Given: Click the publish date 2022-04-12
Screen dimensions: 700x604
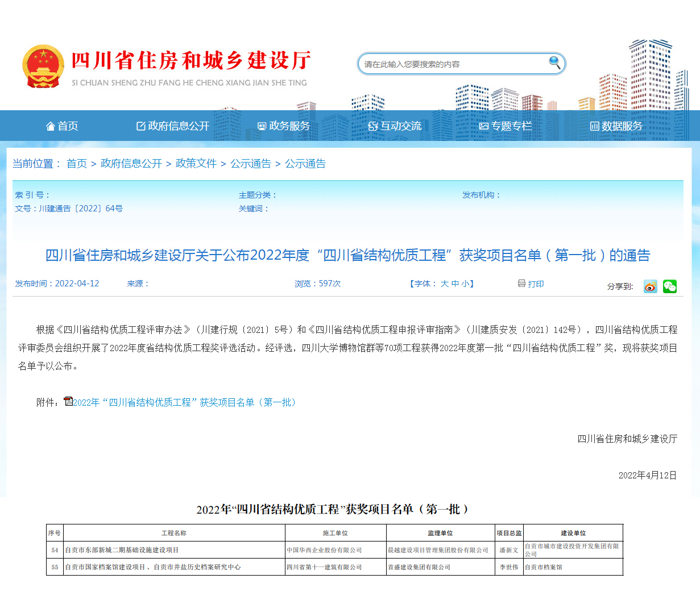Looking at the screenshot, I should 77,284.
